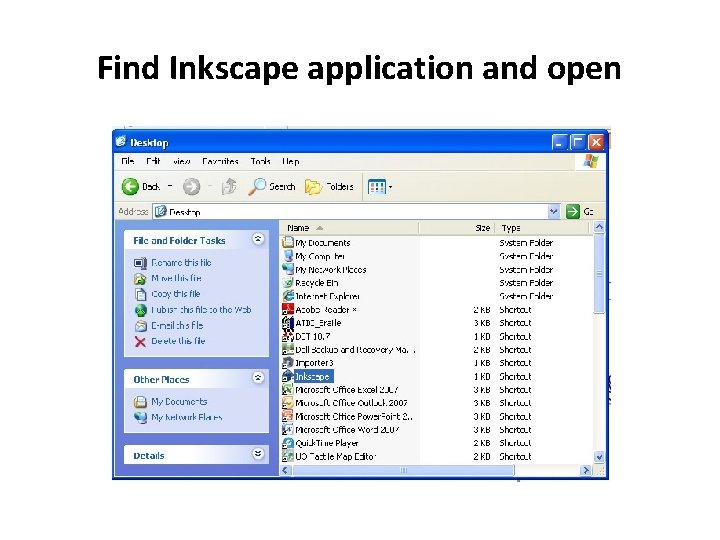Open the View menu
This screenshot has height=540, width=720.
pyautogui.click(x=182, y=161)
